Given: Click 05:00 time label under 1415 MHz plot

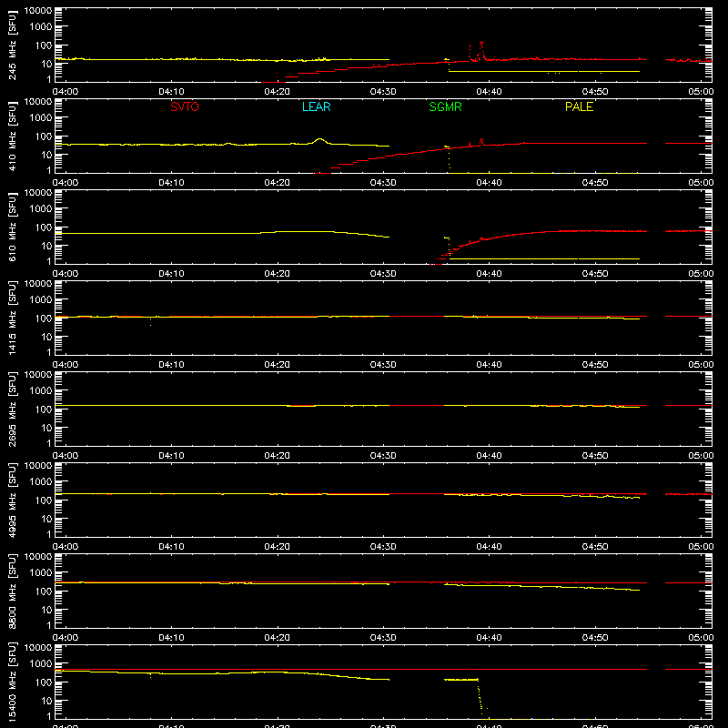Looking at the screenshot, I should pyautogui.click(x=701, y=365).
